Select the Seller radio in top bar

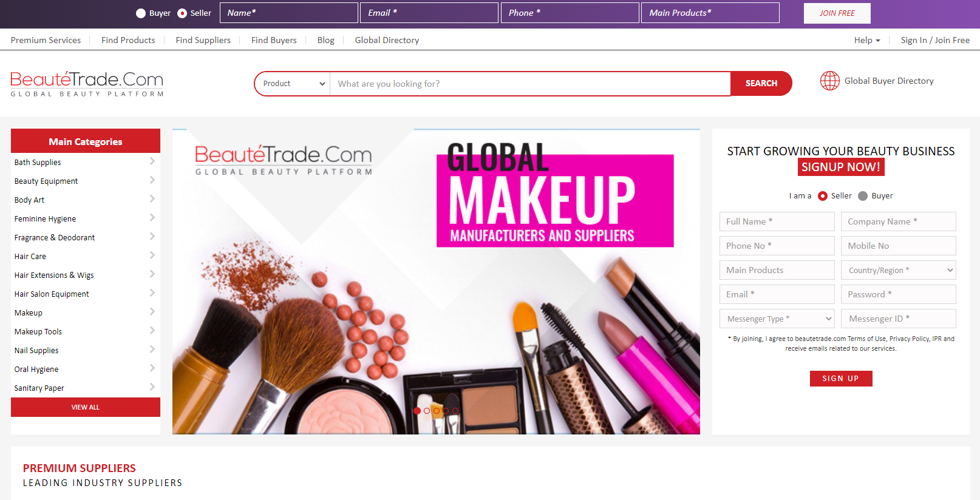tap(182, 13)
